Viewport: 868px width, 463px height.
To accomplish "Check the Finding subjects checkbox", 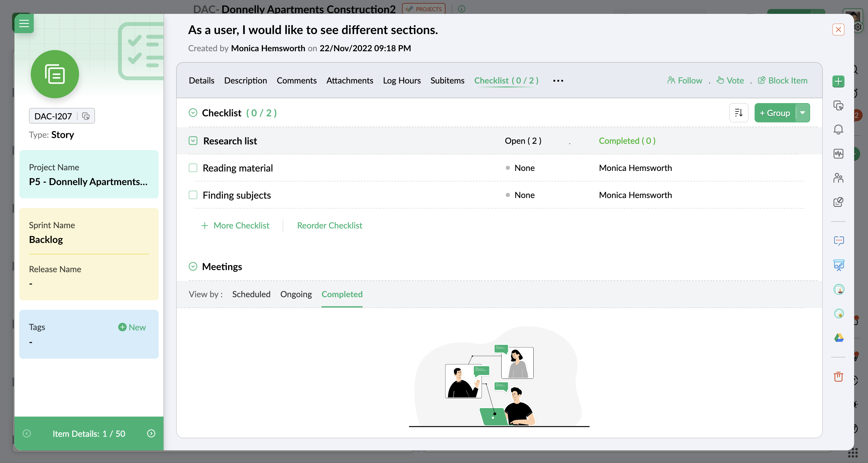I will 193,195.
